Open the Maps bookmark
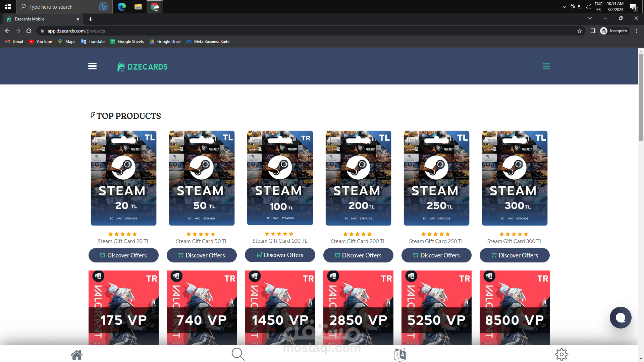This screenshot has height=362, width=644. [66, 42]
